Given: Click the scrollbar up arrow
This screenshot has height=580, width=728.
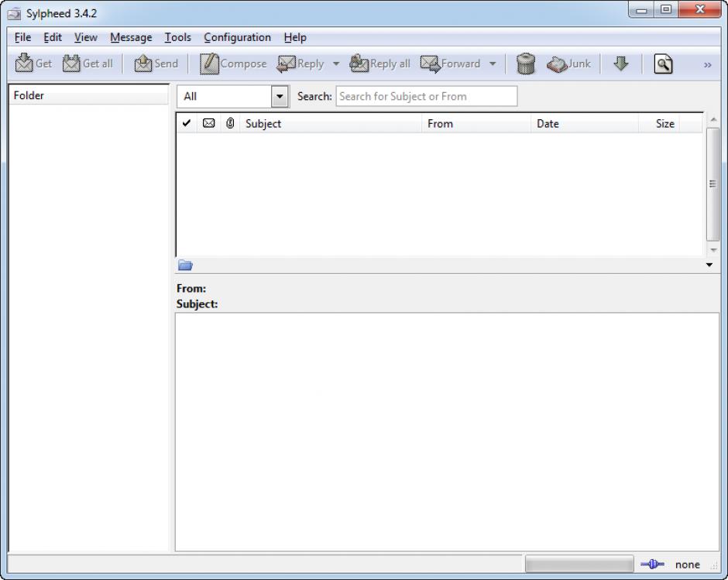Looking at the screenshot, I should [713, 120].
